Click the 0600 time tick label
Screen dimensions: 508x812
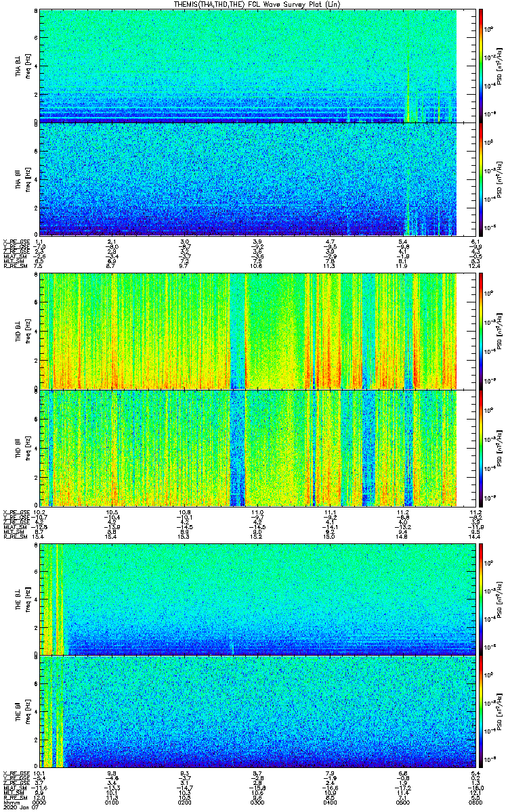click(x=475, y=803)
